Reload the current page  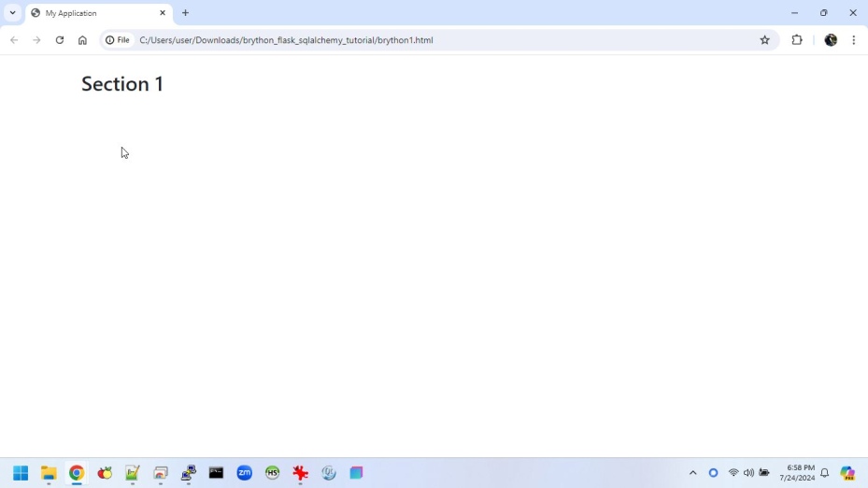click(60, 40)
